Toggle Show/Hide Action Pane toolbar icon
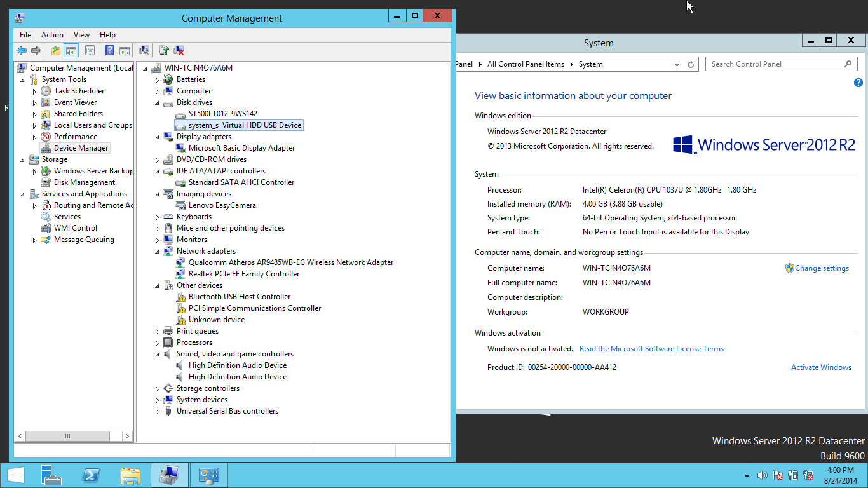Image resolution: width=868 pixels, height=488 pixels. point(125,51)
